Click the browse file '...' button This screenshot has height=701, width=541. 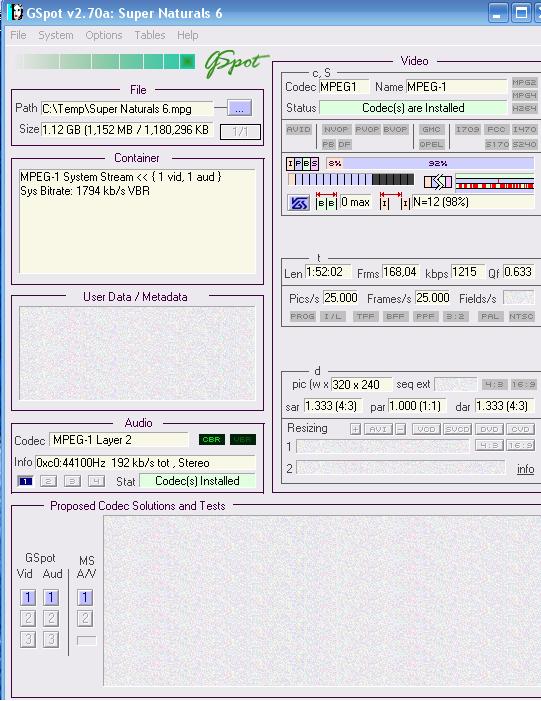239,108
